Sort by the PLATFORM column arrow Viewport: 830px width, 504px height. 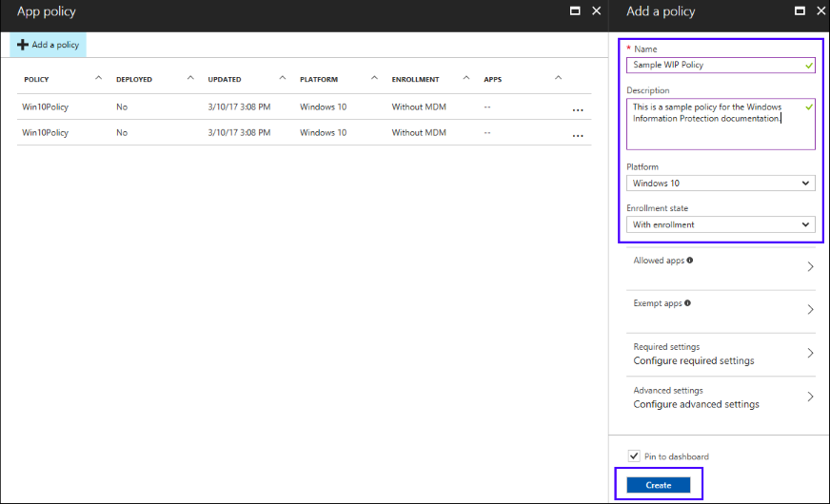click(374, 78)
